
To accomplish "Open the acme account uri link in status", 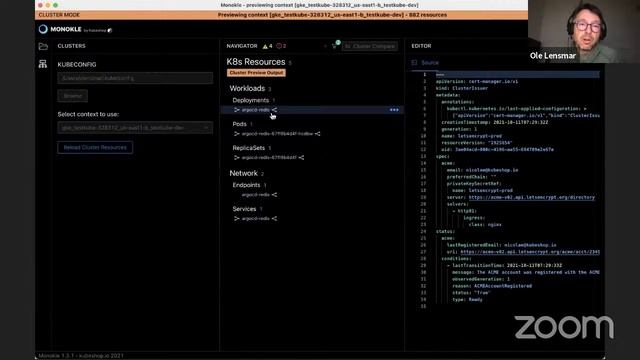I will [530, 252].
